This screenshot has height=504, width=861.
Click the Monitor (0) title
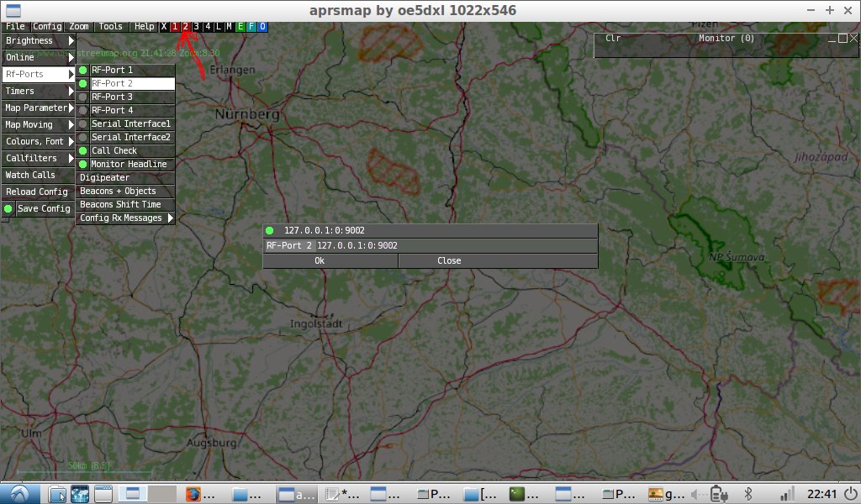tap(726, 38)
